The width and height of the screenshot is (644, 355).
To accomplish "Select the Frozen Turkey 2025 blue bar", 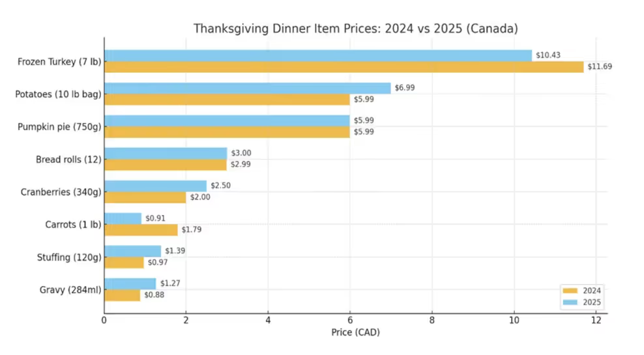I will [x=318, y=55].
